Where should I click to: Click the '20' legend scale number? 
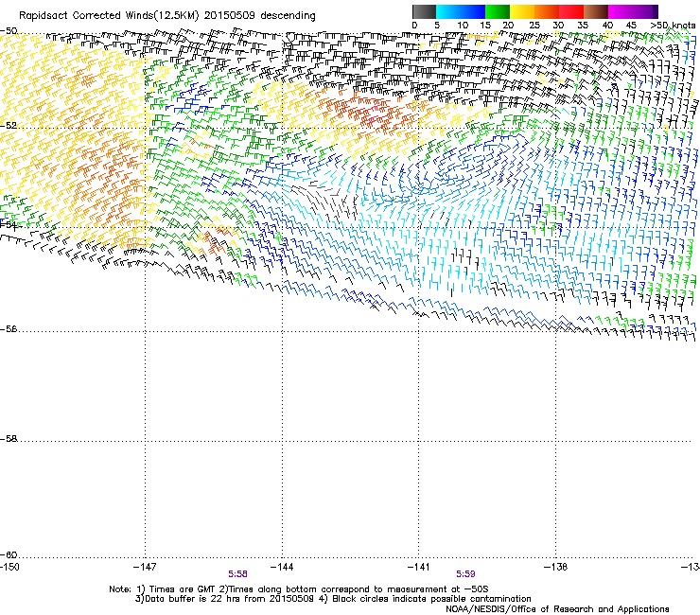pyautogui.click(x=508, y=26)
